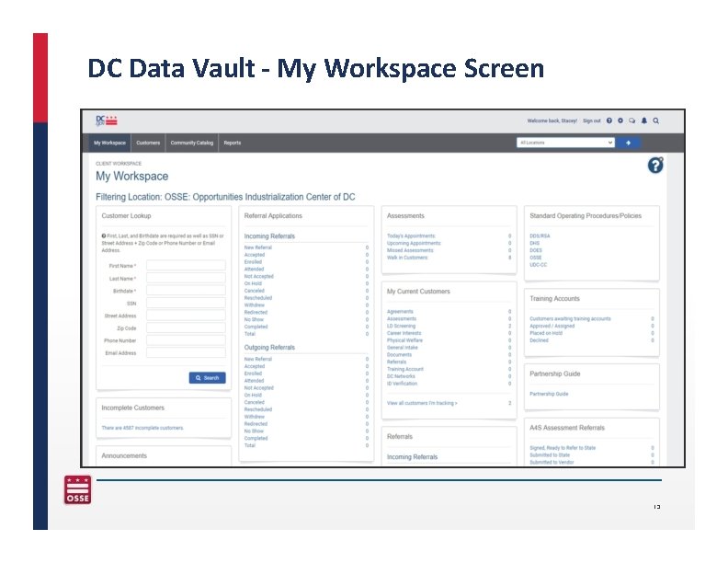
Task: Open No Show under Incoming Referrals
Action: pyautogui.click(x=254, y=319)
